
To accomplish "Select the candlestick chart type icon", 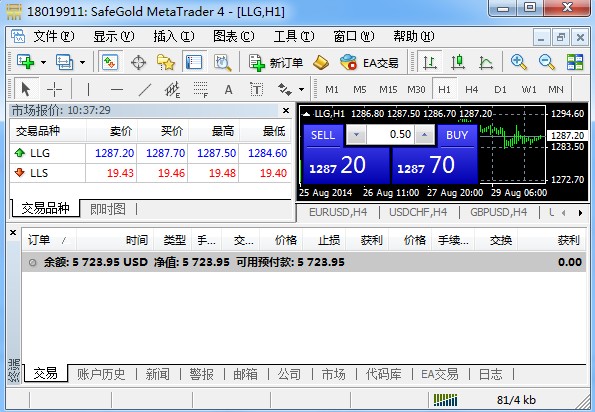I will coord(458,62).
